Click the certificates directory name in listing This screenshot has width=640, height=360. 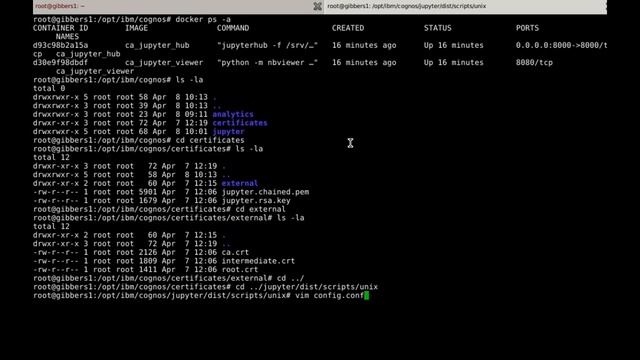(240, 123)
